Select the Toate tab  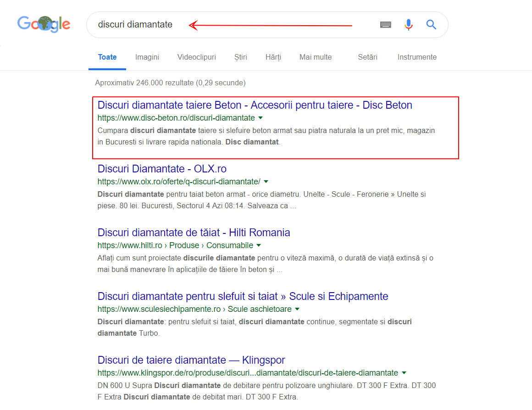[107, 57]
